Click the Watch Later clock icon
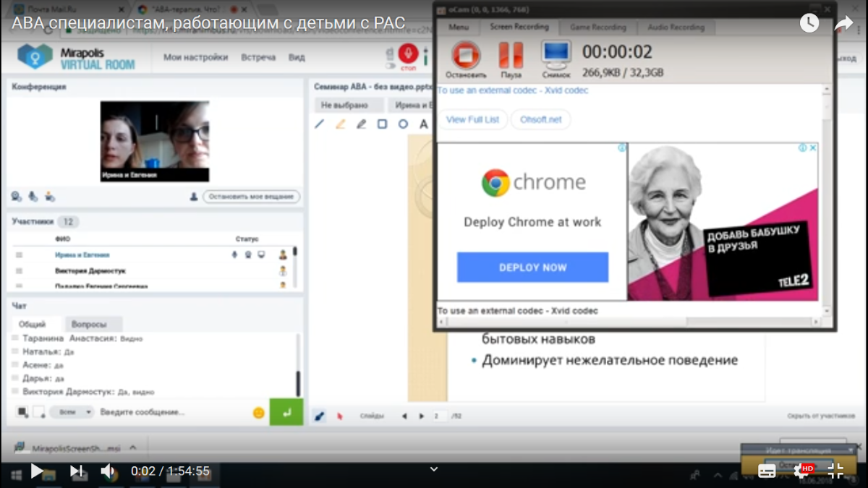Screen dimensions: 868x488 tap(809, 23)
